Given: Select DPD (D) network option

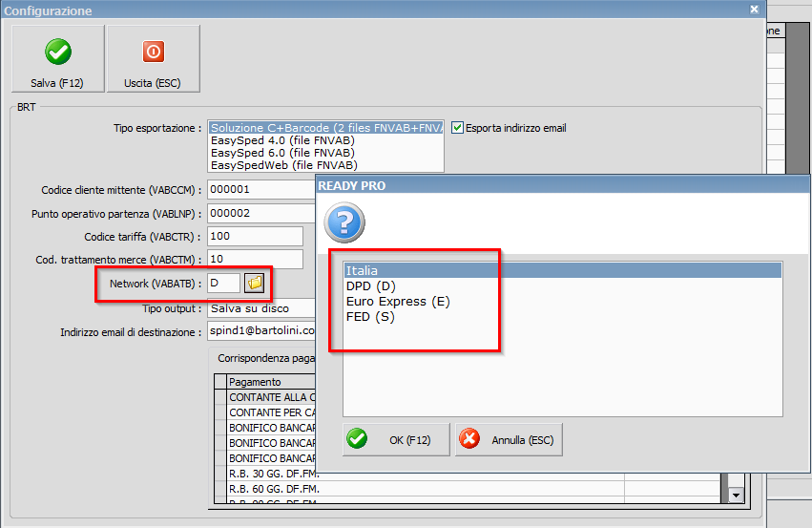Looking at the screenshot, I should coord(562,286).
